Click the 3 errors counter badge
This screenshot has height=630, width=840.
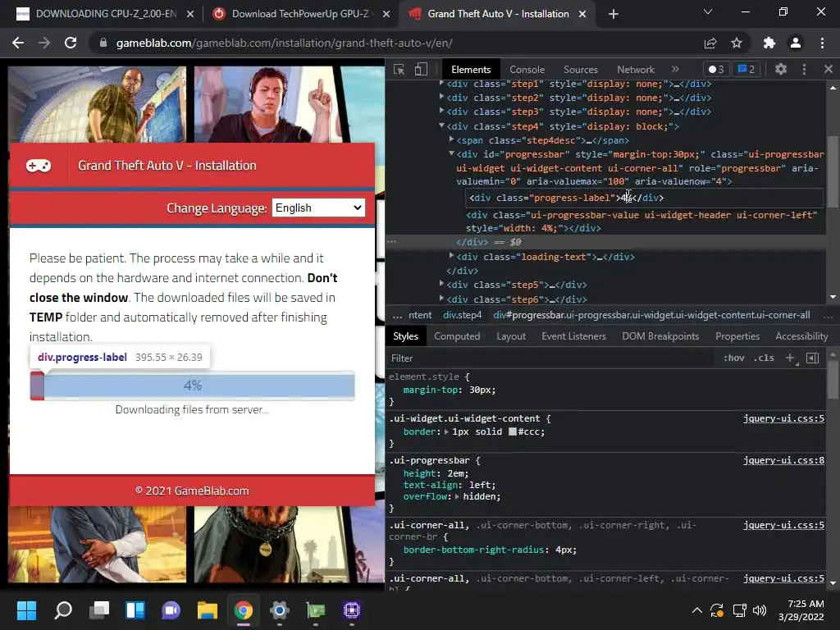[x=716, y=69]
